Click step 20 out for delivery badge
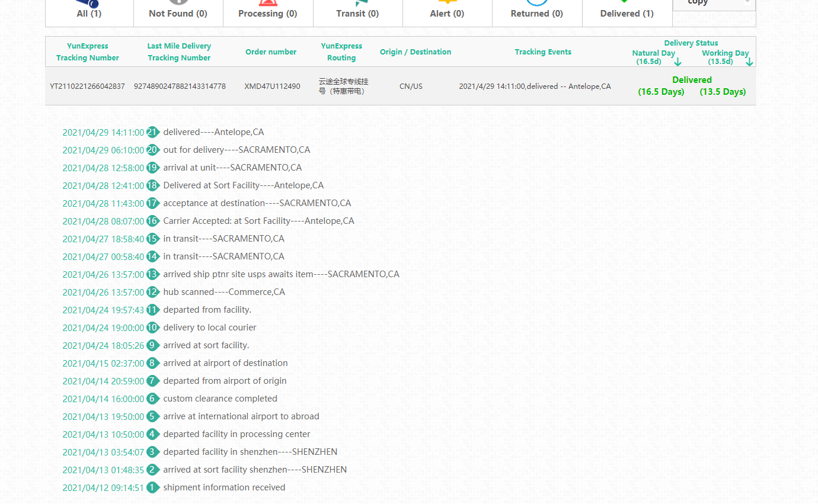818x504 pixels. [153, 150]
